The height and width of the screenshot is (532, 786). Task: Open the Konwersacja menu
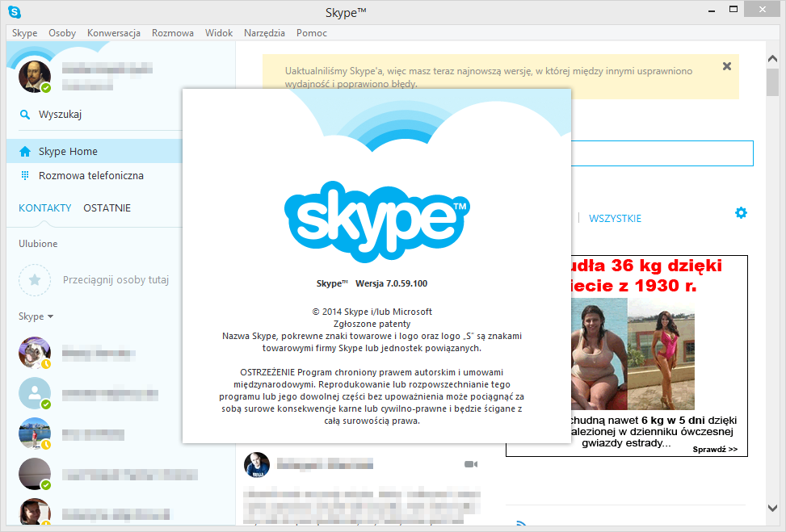114,33
